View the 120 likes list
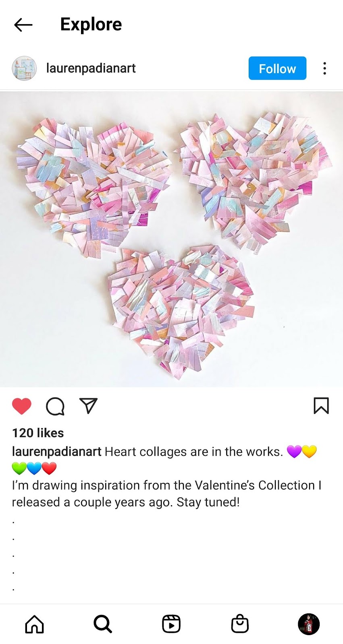This screenshot has height=644, width=343. 38,433
